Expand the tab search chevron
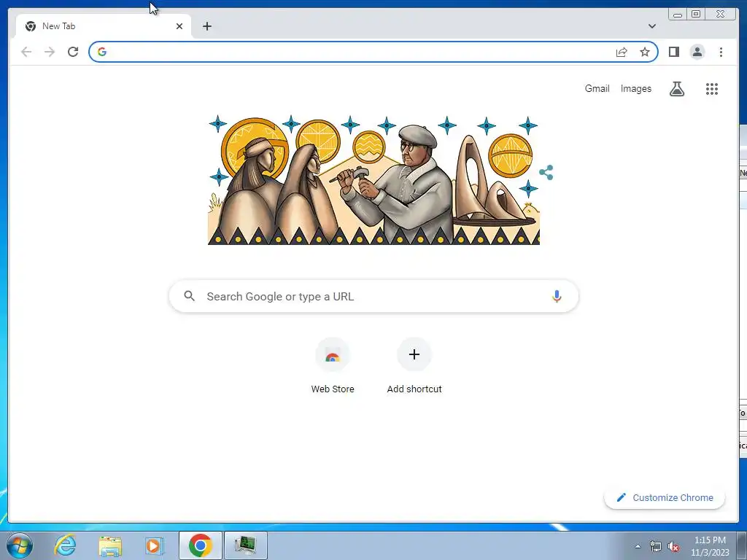 (651, 26)
